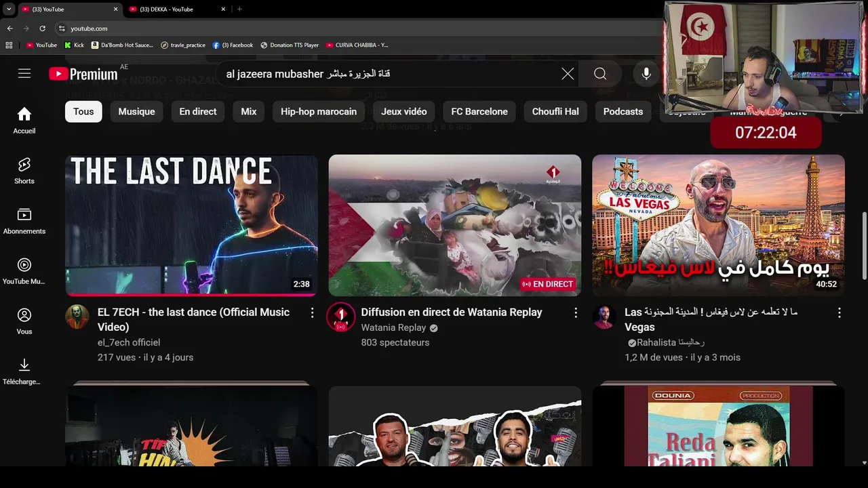Open Da'Bomb Hot Sauce bookmark

coord(123,45)
